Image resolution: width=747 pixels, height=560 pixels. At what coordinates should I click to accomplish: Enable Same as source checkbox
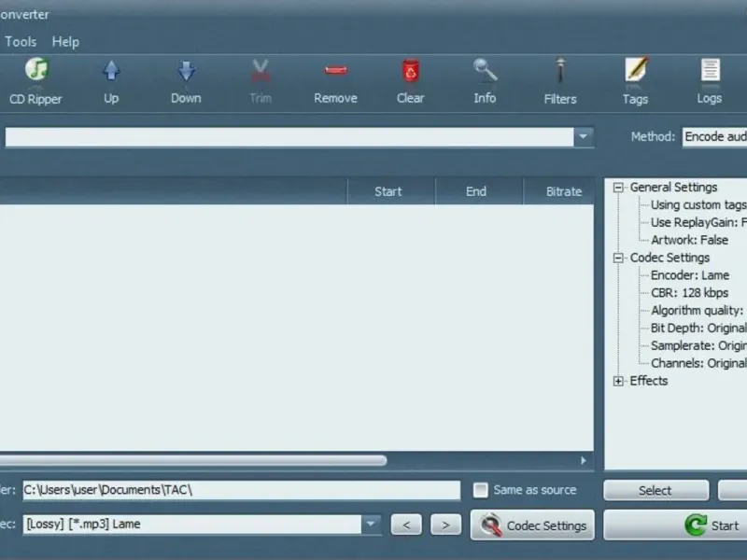[x=480, y=490]
